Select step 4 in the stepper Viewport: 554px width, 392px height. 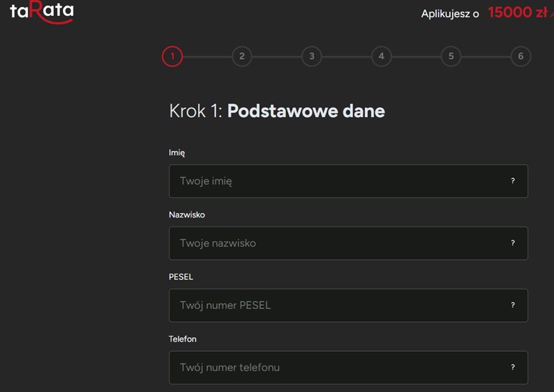tap(382, 56)
